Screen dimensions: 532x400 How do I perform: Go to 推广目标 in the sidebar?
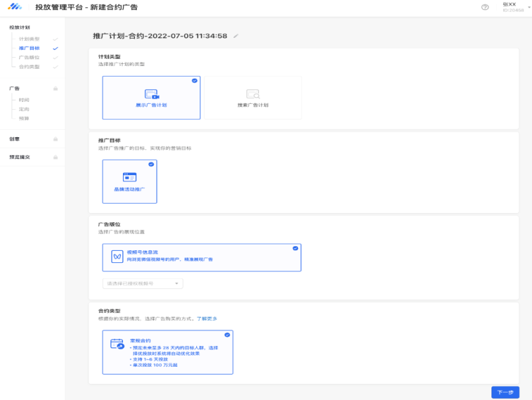tap(29, 49)
